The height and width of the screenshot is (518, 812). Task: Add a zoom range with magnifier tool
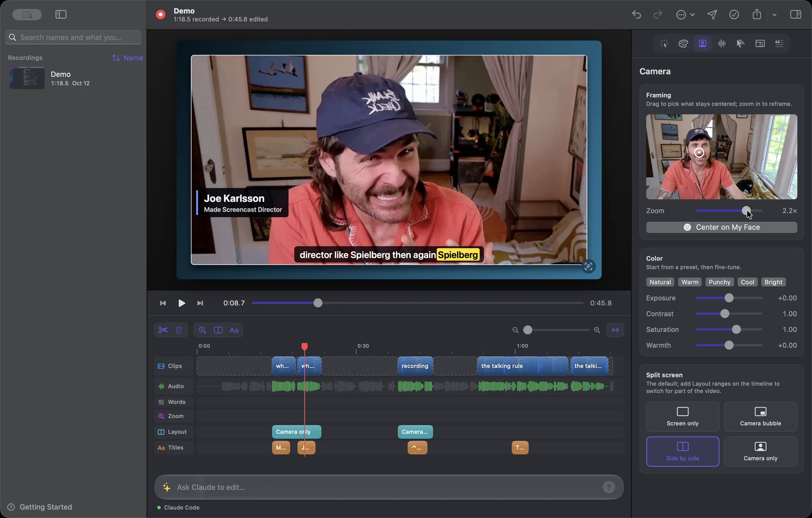coord(202,330)
